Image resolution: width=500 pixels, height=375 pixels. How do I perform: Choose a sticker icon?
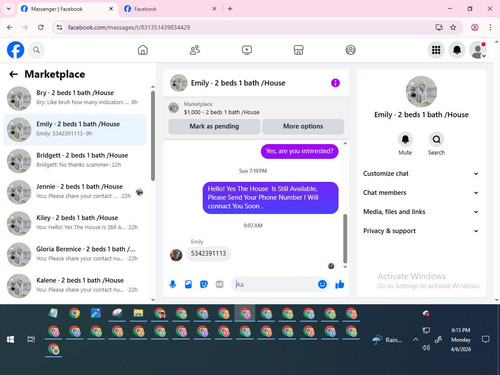pos(204,284)
